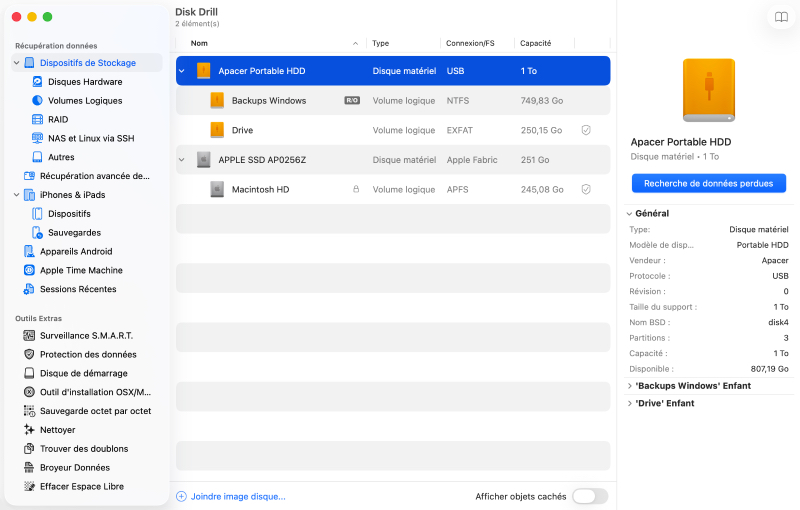
Task: Click Recherche de données perdues button
Action: (x=709, y=184)
